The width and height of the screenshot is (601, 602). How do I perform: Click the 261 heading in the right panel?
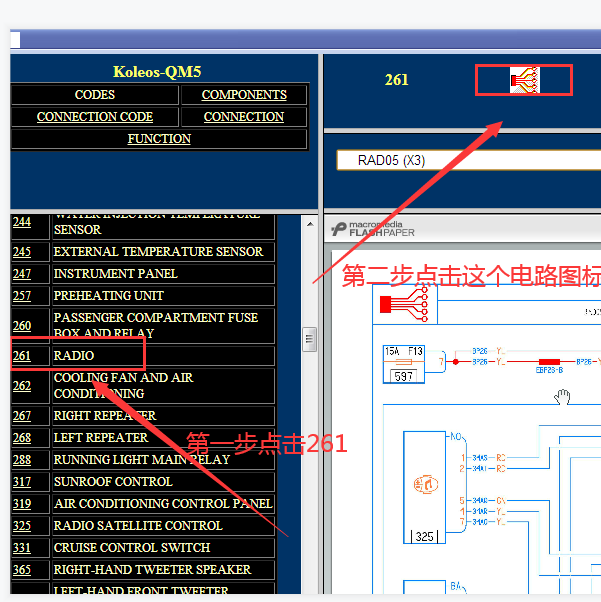pos(396,80)
